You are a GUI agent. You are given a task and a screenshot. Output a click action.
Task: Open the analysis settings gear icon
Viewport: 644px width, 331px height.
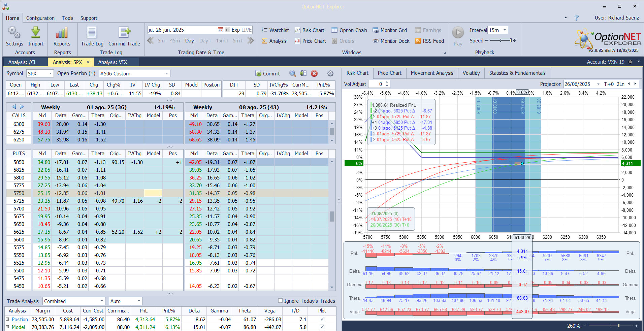[x=330, y=73]
